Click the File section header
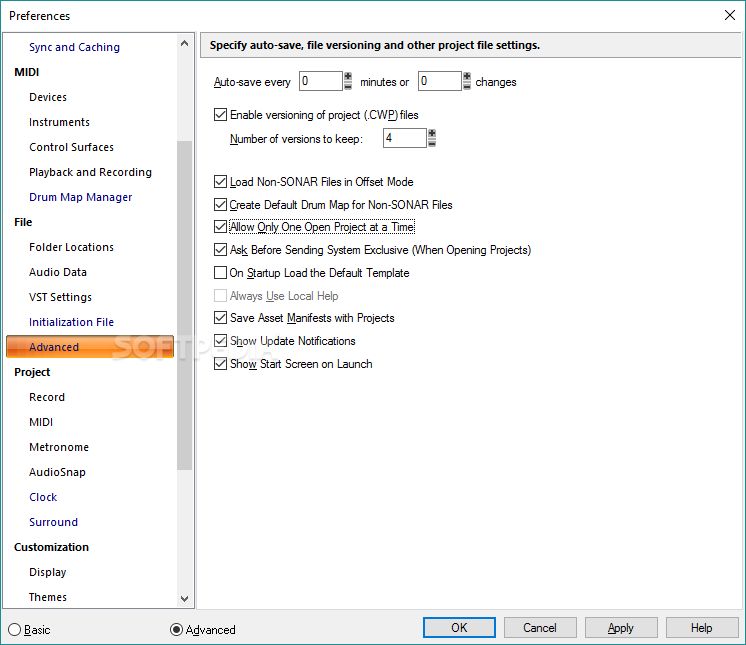Image resolution: width=746 pixels, height=645 pixels. (x=23, y=222)
